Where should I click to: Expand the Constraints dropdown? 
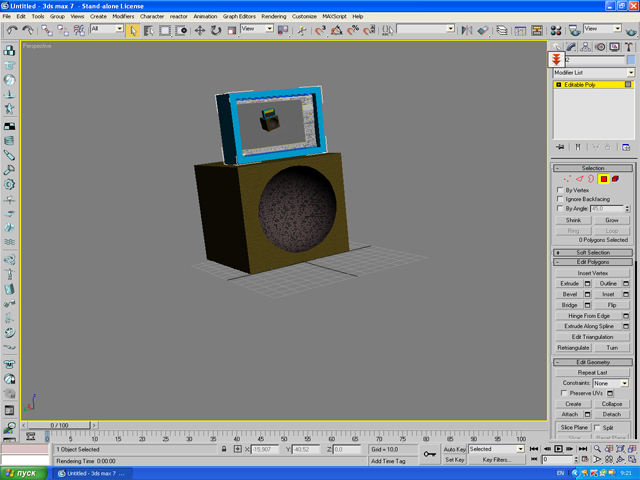tap(611, 383)
